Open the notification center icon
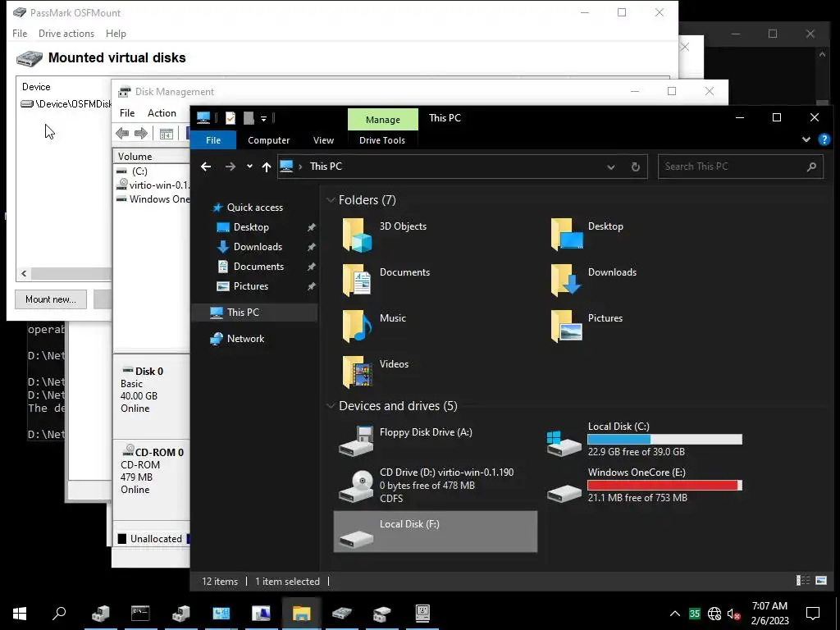 [x=813, y=613]
